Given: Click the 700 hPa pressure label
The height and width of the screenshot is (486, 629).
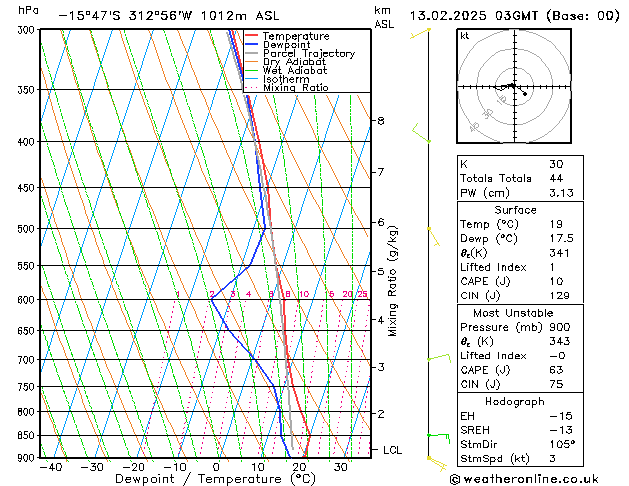Looking at the screenshot, I should [28, 360].
